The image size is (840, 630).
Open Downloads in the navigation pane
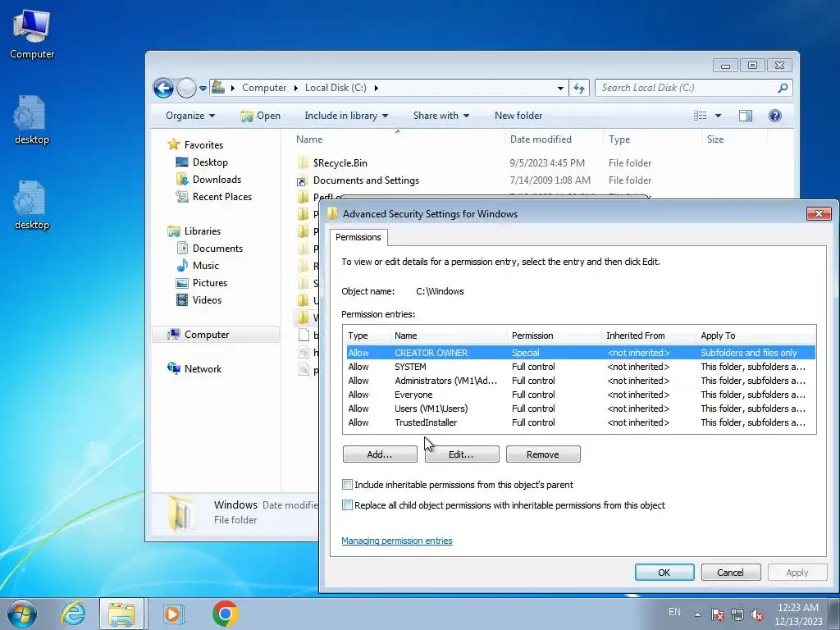[209, 180]
